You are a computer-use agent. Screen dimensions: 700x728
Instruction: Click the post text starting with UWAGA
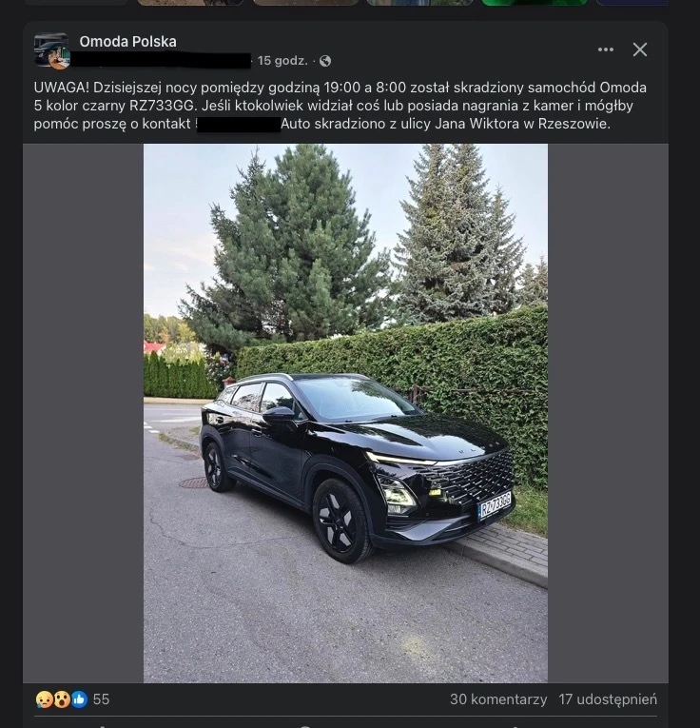(340, 106)
